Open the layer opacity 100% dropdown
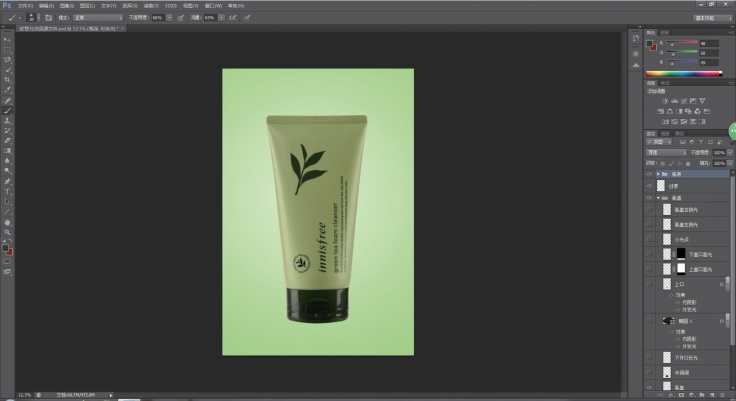 pyautogui.click(x=730, y=153)
